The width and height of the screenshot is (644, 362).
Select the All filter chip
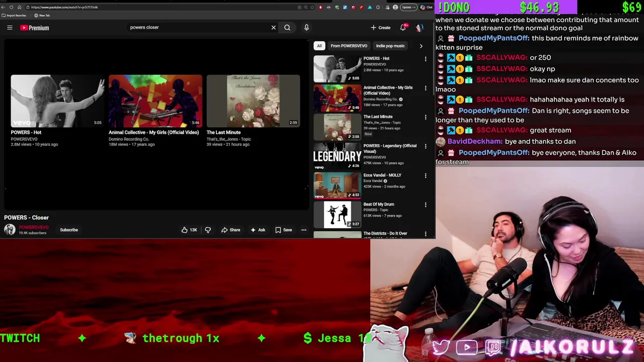tap(319, 46)
